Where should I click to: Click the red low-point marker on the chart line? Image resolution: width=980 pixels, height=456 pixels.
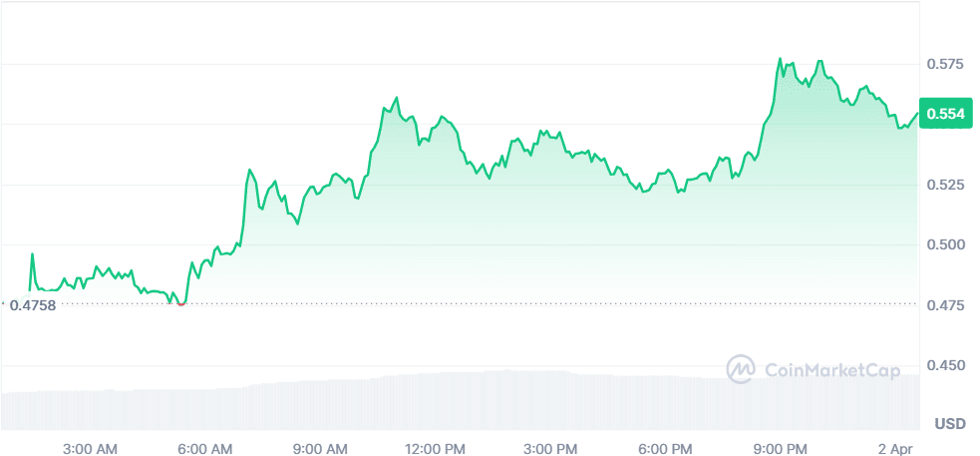pos(180,302)
